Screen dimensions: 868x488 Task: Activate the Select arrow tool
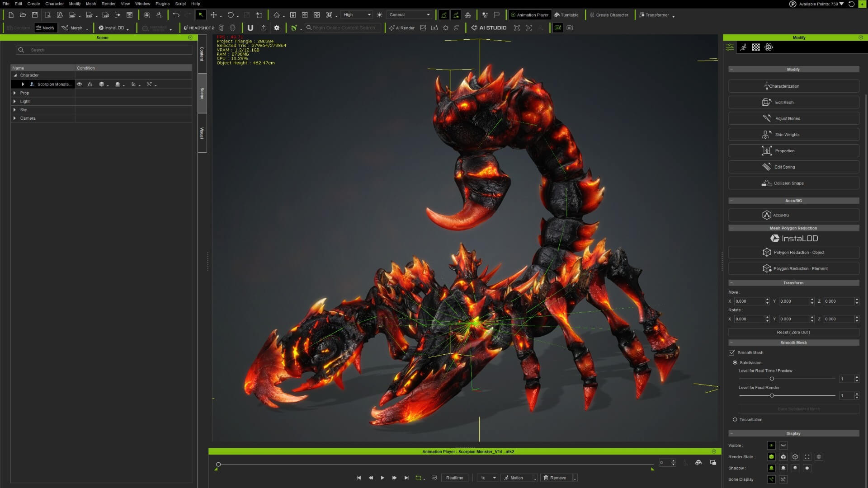pyautogui.click(x=201, y=15)
